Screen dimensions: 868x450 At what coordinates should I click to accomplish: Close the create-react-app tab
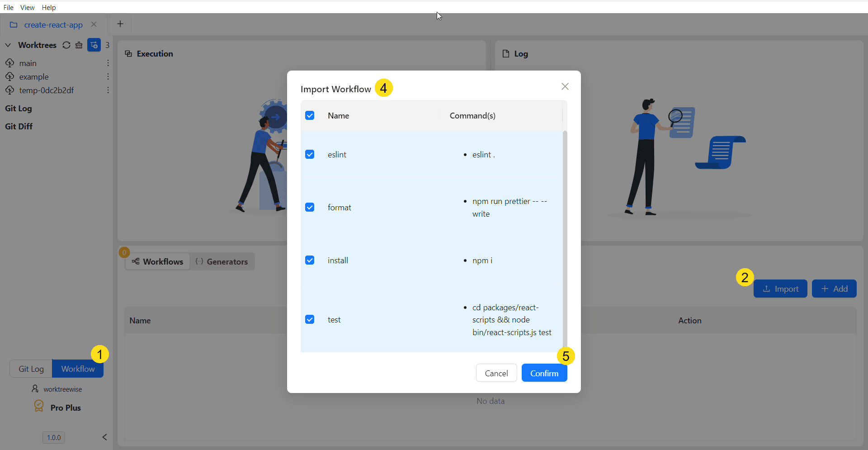pyautogui.click(x=94, y=24)
